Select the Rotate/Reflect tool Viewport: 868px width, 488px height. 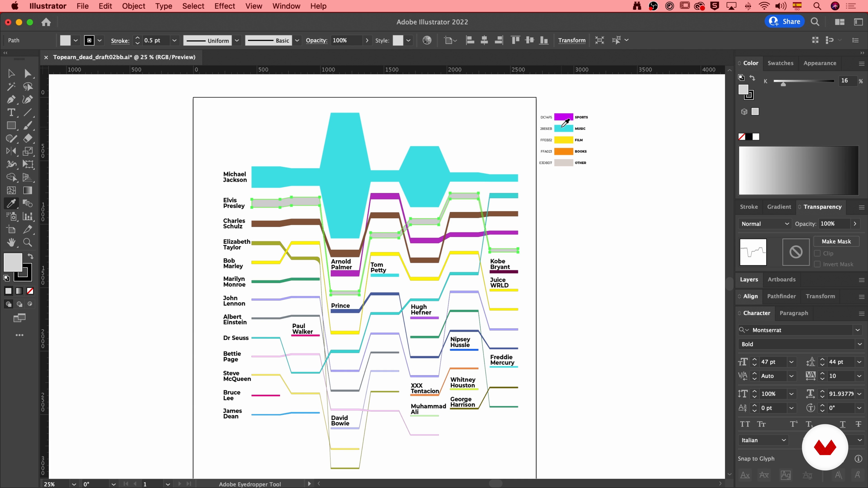pyautogui.click(x=11, y=151)
